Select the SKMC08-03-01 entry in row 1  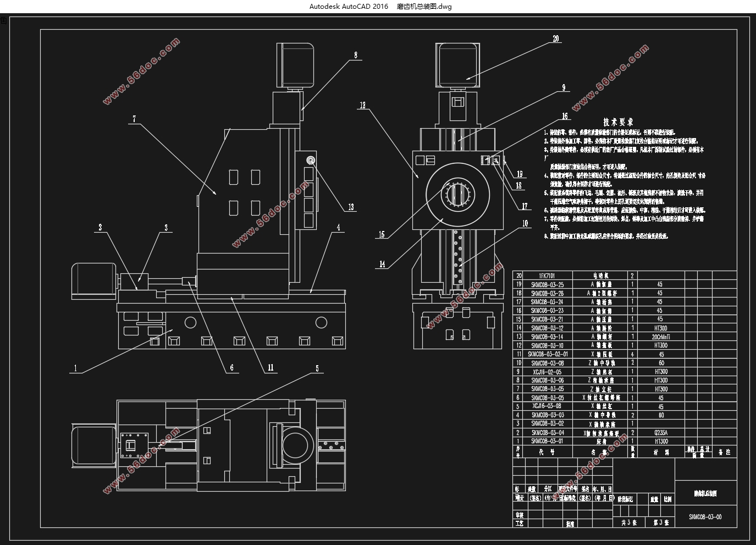547,441
